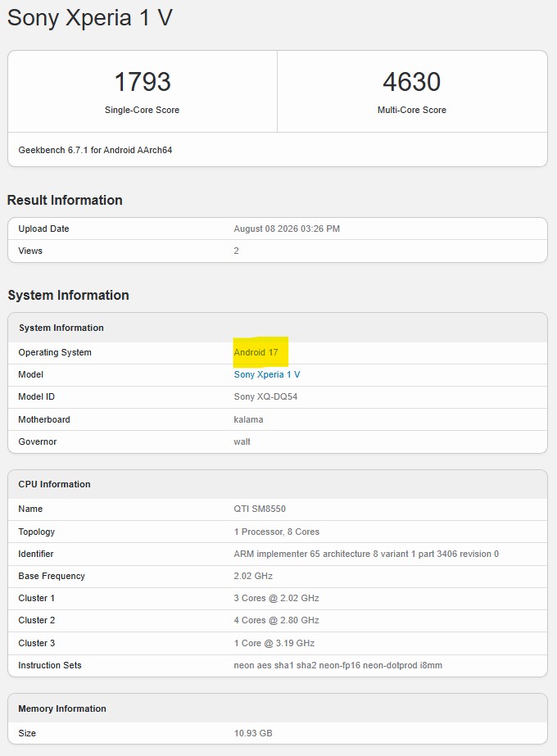The image size is (557, 756).
Task: Click the large System Information section heading
Action: click(68, 295)
